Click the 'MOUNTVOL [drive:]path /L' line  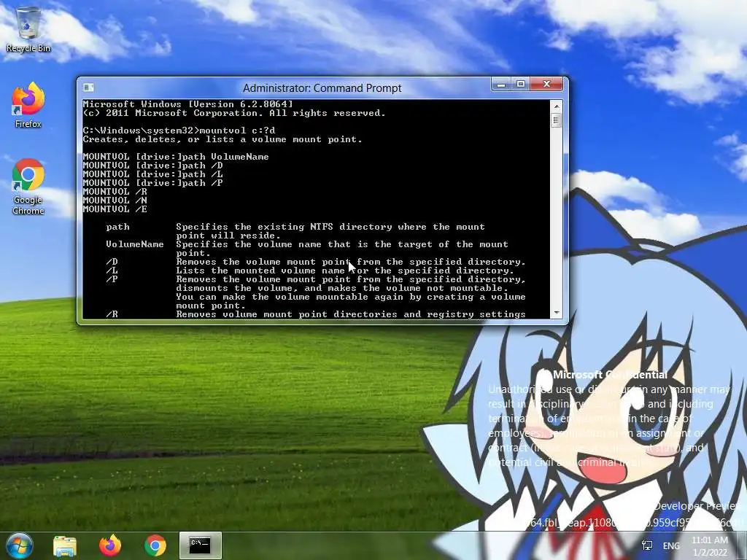point(152,174)
